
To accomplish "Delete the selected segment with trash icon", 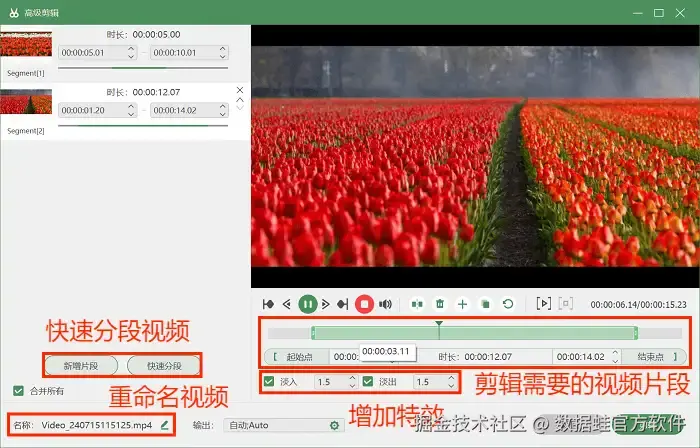I will (440, 304).
